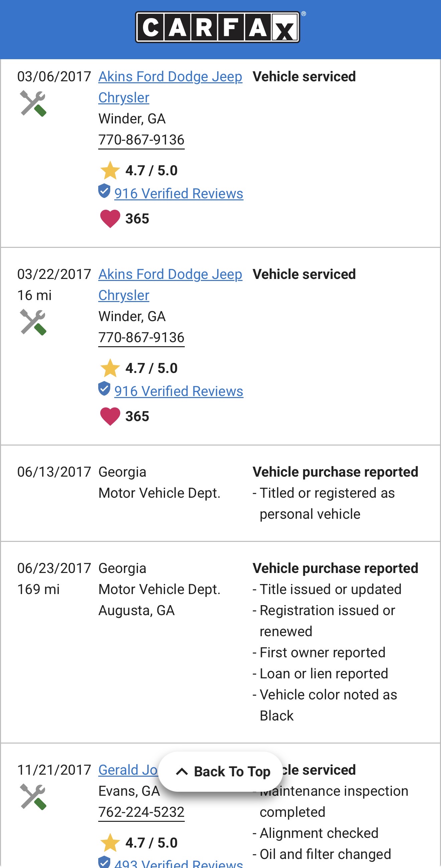
Task: Tap the Back To Top button
Action: (x=220, y=771)
